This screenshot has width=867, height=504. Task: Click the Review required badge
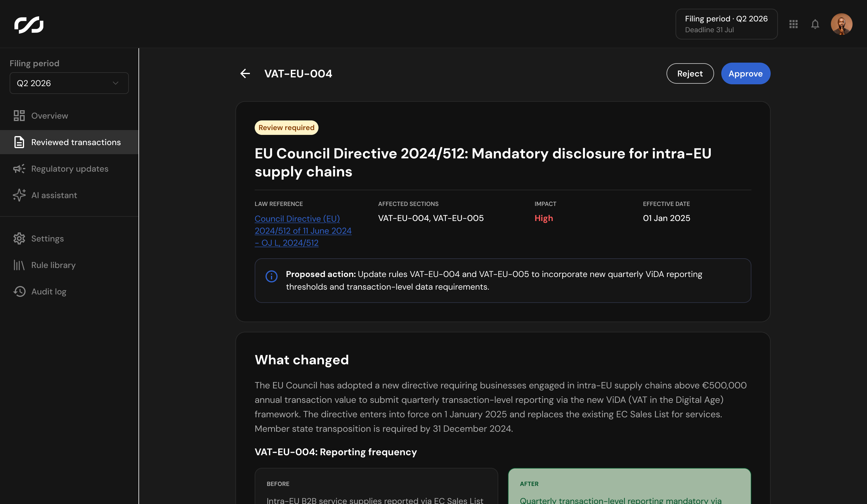286,128
